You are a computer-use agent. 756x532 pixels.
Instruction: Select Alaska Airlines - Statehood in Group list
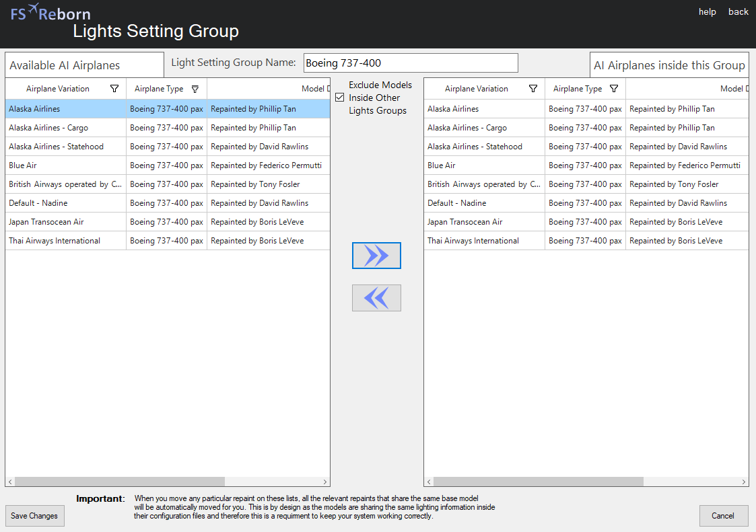(x=586, y=147)
